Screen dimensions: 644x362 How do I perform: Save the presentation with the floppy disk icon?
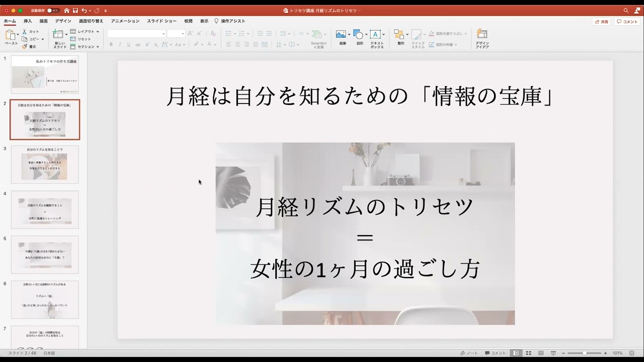pos(75,11)
